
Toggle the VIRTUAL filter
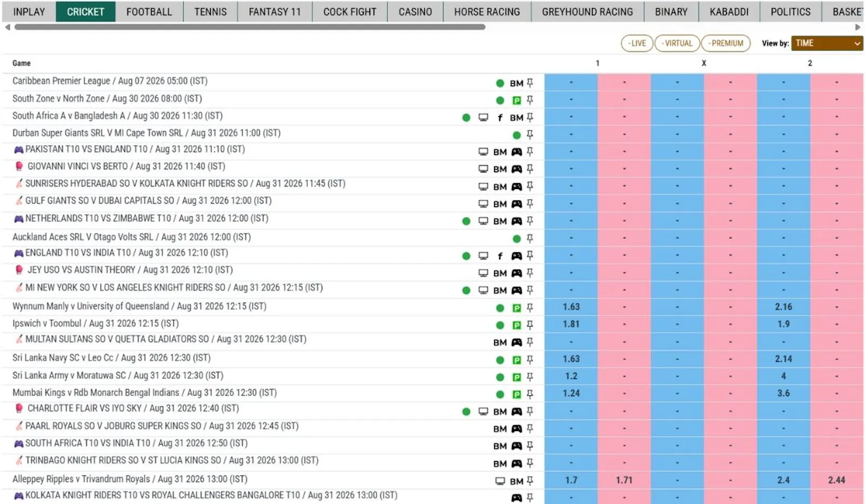pyautogui.click(x=677, y=43)
